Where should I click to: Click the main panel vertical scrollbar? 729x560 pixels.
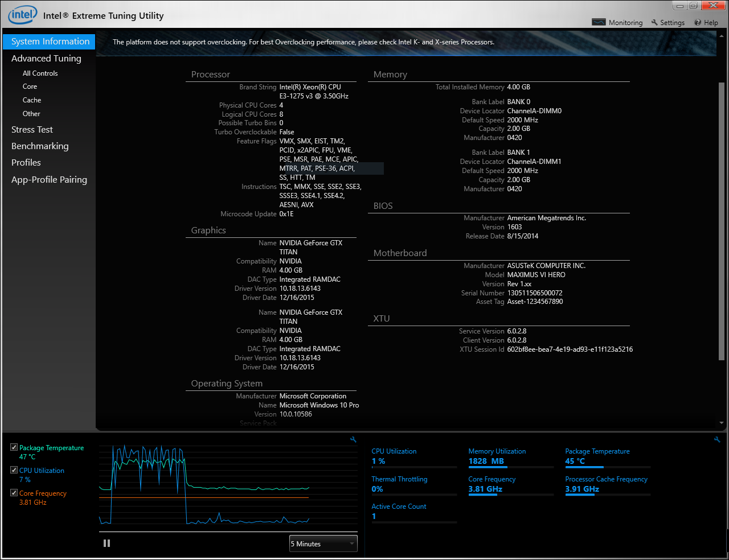(x=722, y=221)
